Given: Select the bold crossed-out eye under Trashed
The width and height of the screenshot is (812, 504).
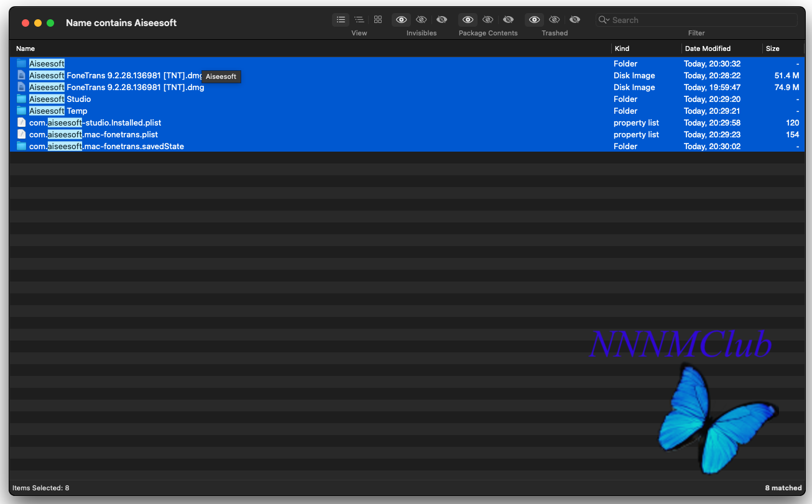Looking at the screenshot, I should [575, 20].
